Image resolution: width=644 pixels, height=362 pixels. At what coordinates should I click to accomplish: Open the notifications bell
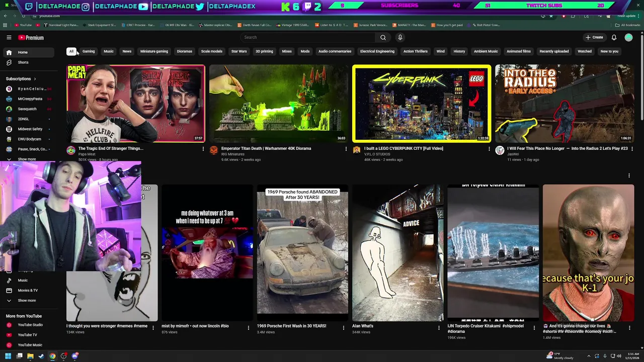(614, 37)
